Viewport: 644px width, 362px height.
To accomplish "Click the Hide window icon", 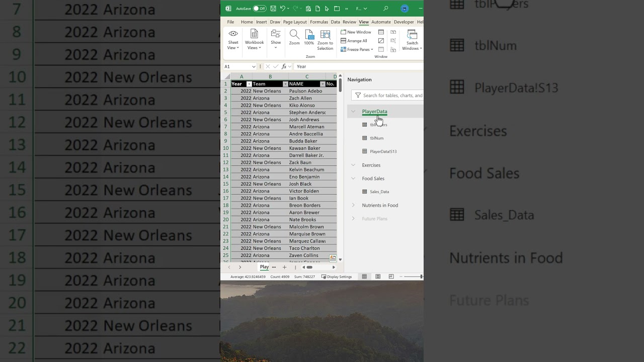I will click(381, 41).
